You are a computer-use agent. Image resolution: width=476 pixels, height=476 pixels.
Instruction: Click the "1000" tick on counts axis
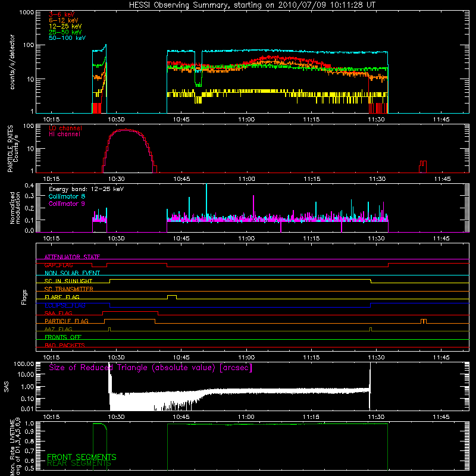point(27,12)
